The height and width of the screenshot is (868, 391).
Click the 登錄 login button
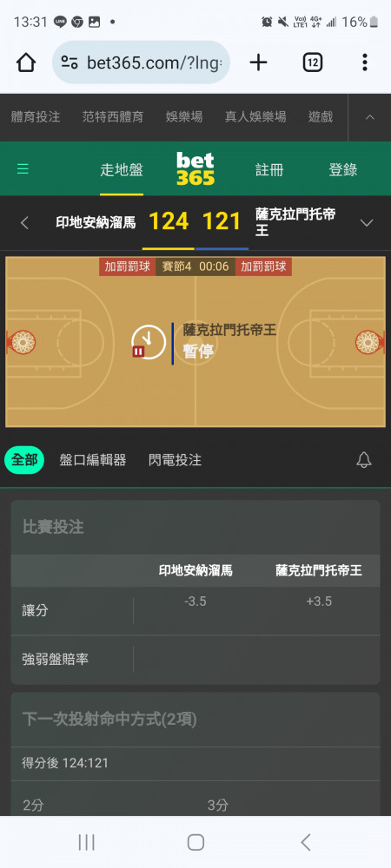(x=343, y=169)
